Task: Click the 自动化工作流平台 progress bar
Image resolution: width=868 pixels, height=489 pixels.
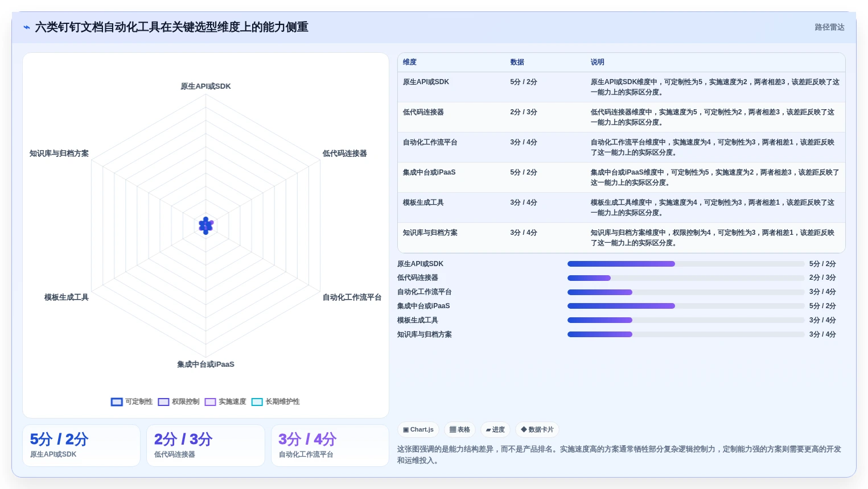Action: [686, 292]
